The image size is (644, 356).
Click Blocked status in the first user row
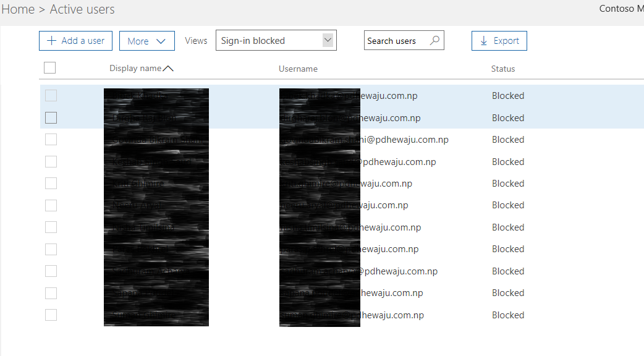(508, 96)
